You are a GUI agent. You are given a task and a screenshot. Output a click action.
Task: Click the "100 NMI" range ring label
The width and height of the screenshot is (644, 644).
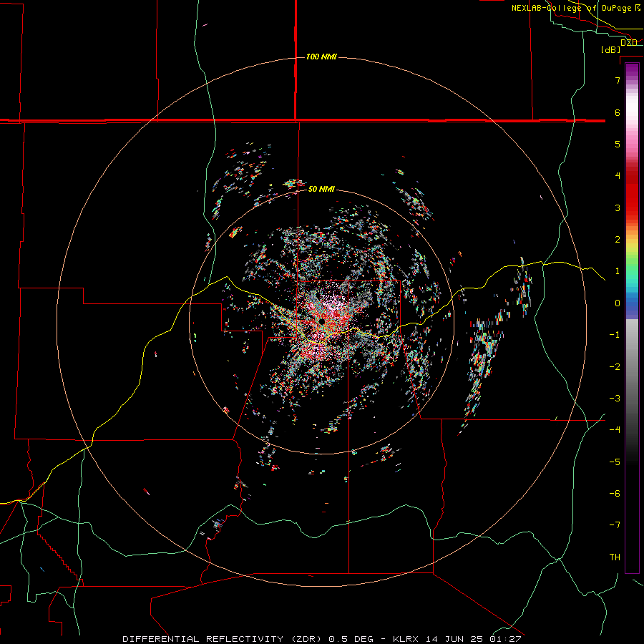pos(321,57)
